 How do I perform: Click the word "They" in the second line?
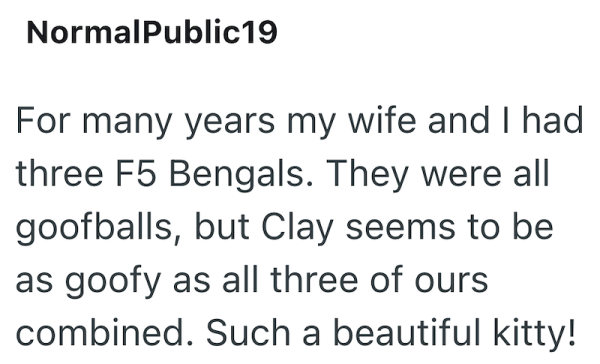tap(367, 175)
